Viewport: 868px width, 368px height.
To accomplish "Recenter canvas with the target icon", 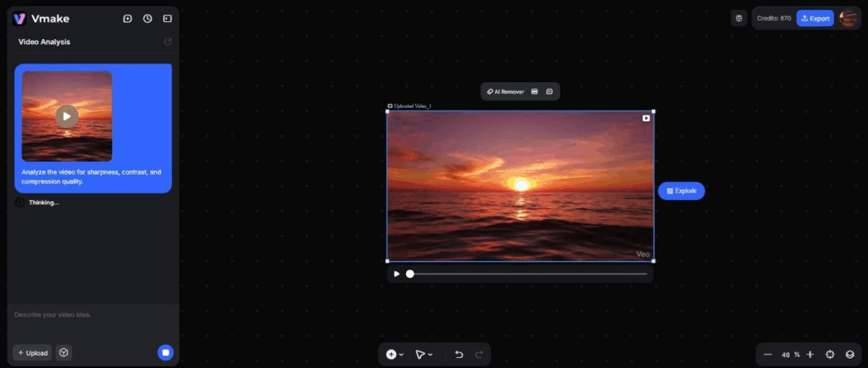I will [x=830, y=354].
